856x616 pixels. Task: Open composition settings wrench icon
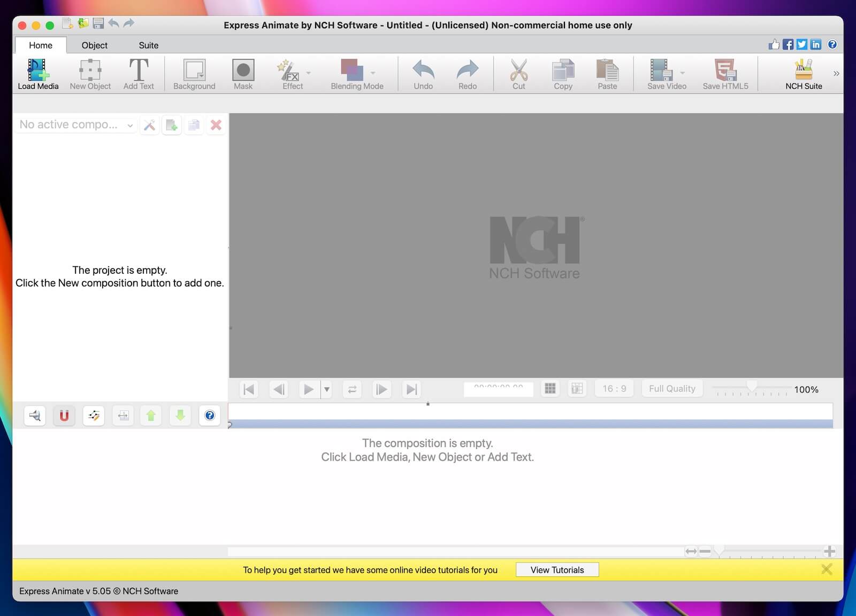(149, 125)
